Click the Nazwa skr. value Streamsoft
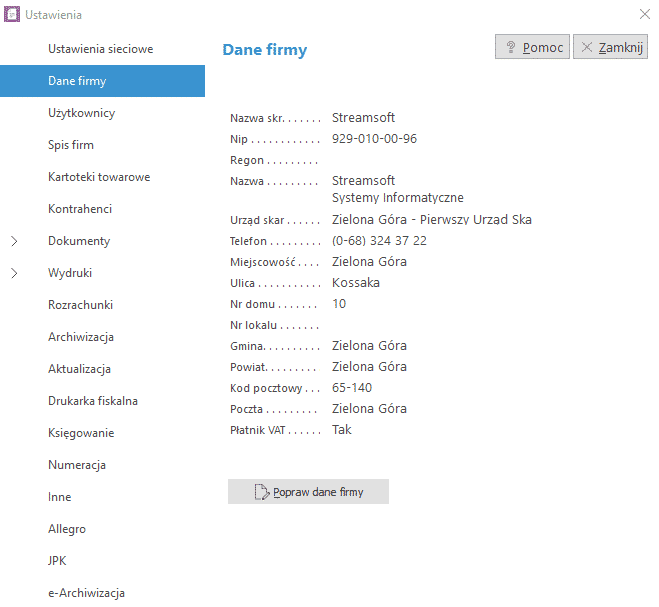Image resolution: width=659 pixels, height=607 pixels. click(363, 118)
